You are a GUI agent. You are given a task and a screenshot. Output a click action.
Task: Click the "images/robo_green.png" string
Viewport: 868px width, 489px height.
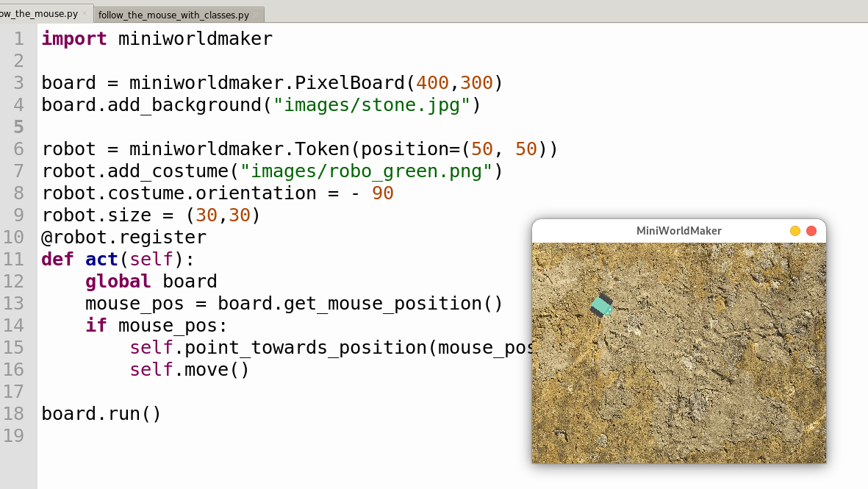click(371, 171)
